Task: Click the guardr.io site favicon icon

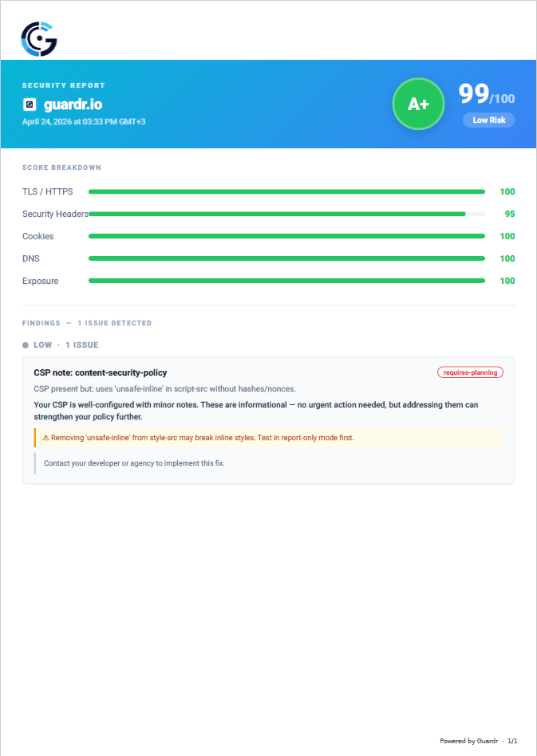Action: pos(30,104)
